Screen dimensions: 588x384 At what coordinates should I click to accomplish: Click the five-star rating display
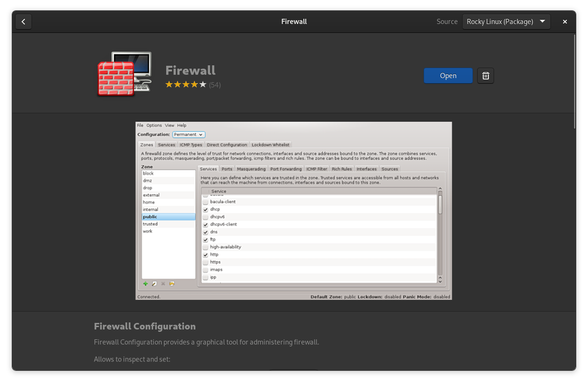186,84
